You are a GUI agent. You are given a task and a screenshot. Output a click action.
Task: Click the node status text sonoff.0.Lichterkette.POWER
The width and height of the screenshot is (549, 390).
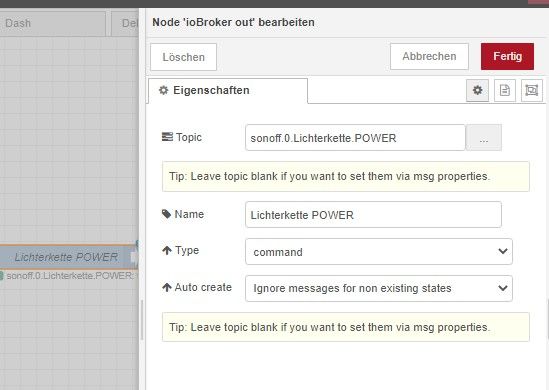[69, 276]
